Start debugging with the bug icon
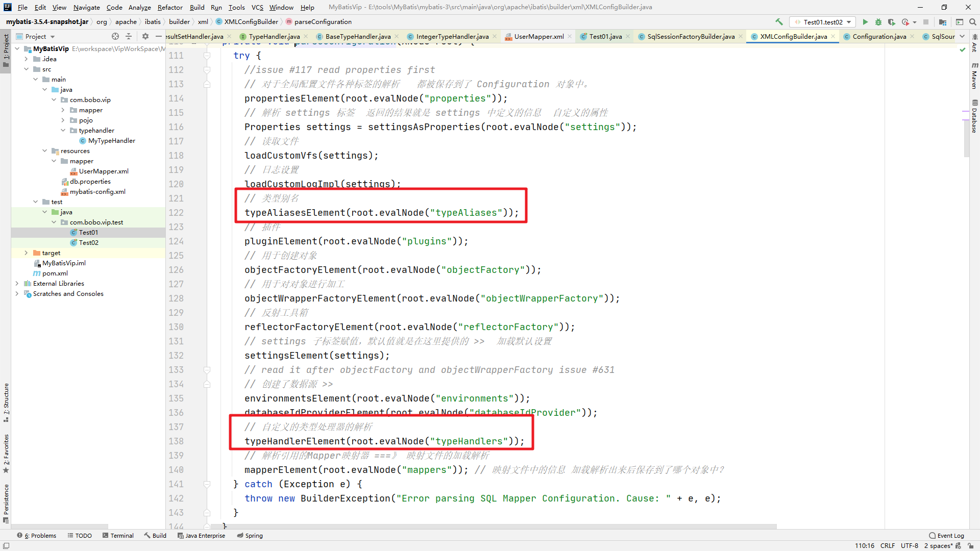Screen dimensions: 980x551 pyautogui.click(x=878, y=22)
